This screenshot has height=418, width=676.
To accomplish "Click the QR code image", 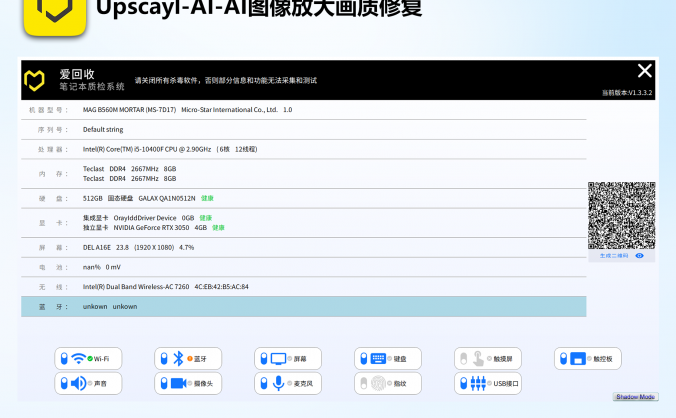I will [x=621, y=215].
